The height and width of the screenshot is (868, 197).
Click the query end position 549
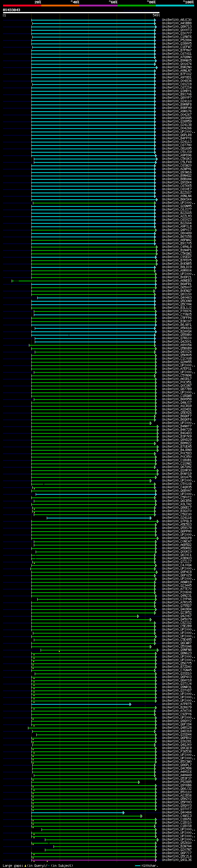tap(155, 15)
